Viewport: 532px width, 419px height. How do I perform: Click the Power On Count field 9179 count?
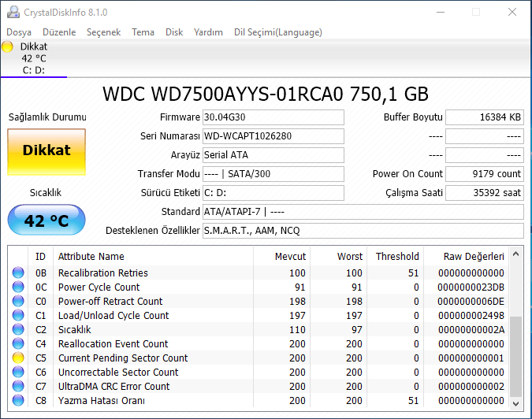click(485, 174)
